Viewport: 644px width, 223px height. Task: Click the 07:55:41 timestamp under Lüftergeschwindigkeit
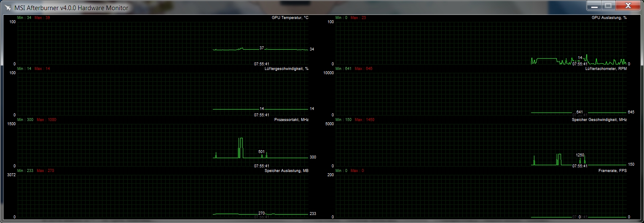click(x=262, y=115)
